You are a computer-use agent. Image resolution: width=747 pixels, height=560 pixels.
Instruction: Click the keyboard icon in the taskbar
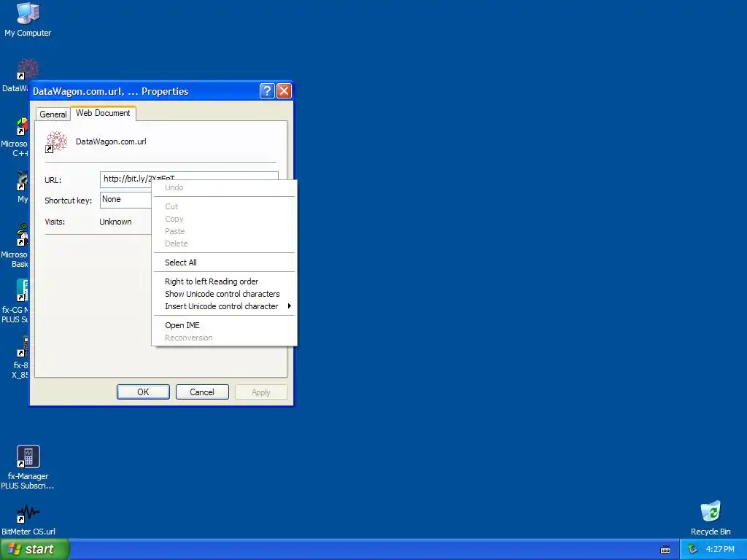(665, 550)
